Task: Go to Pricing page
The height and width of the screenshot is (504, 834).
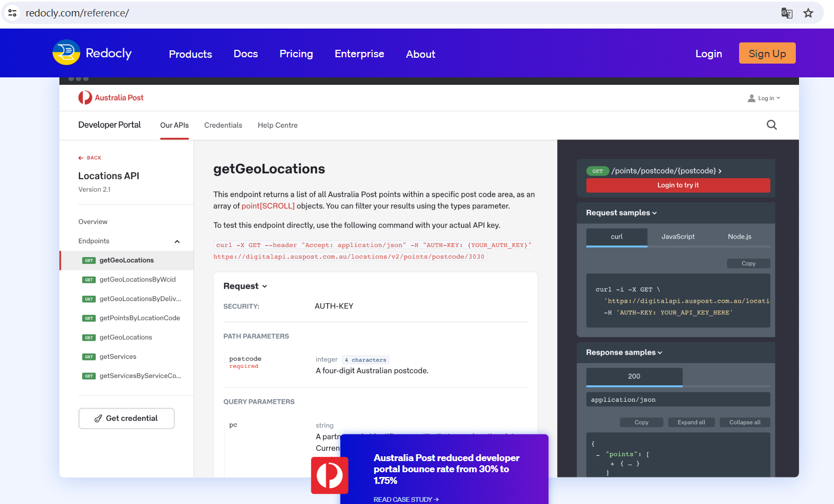Action: pyautogui.click(x=296, y=54)
